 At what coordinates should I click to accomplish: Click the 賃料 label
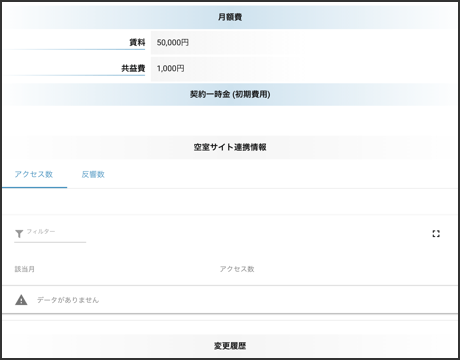click(137, 42)
